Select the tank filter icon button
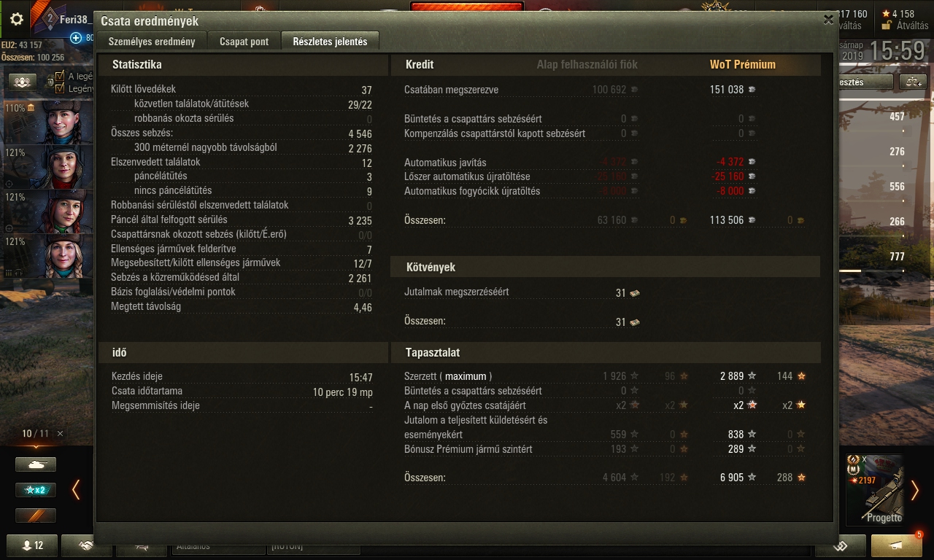This screenshot has width=934, height=560. [x=36, y=464]
